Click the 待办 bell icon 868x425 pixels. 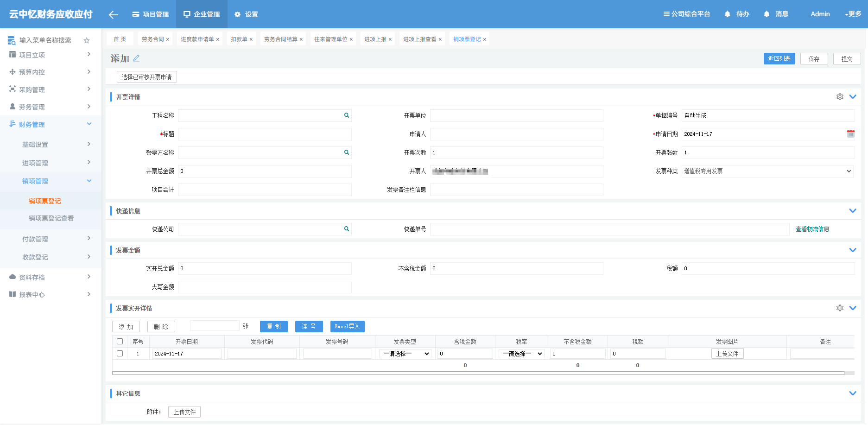728,14
